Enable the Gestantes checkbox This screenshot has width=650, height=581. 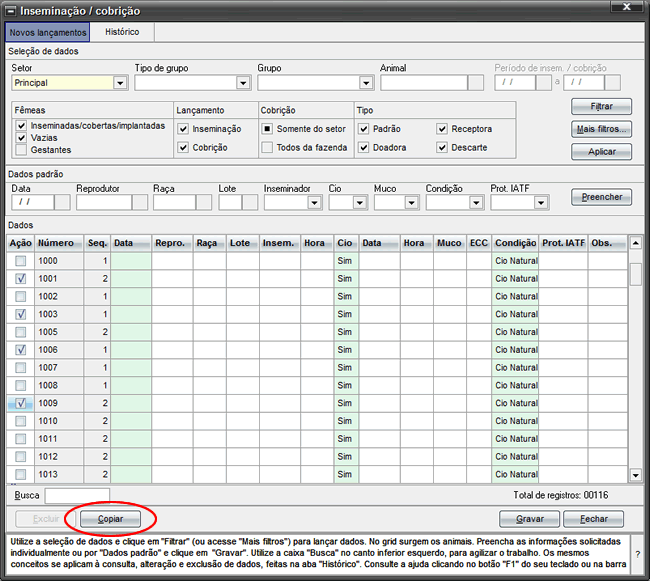(21, 150)
